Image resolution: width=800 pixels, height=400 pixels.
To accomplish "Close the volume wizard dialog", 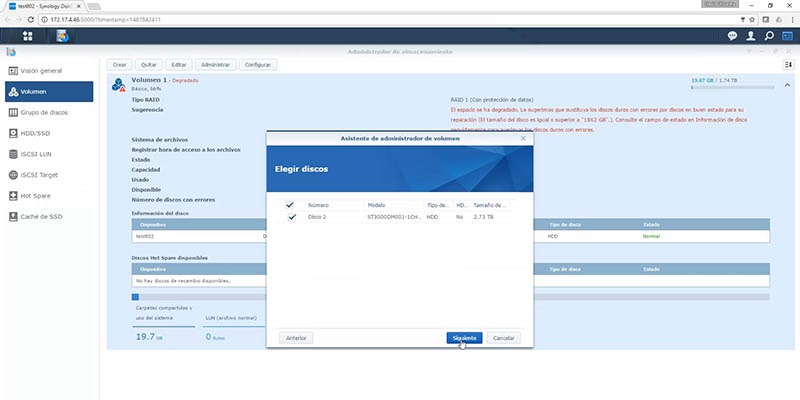I will click(523, 138).
